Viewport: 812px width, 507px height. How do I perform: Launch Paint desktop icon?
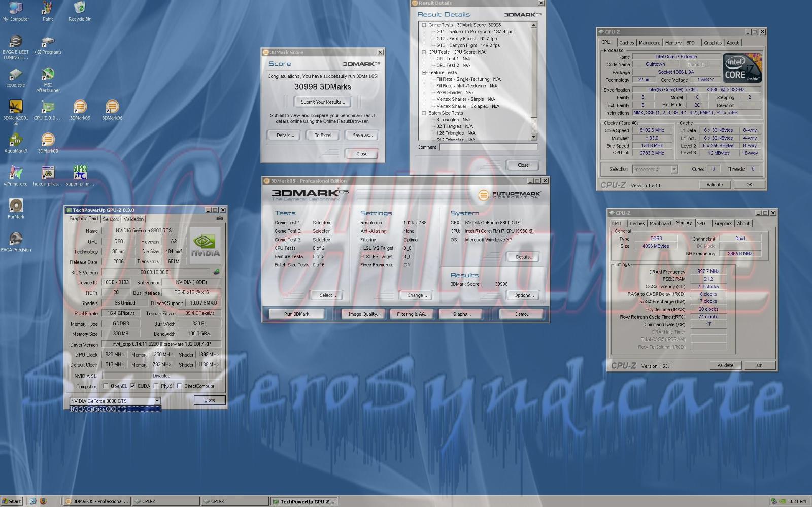(48, 11)
